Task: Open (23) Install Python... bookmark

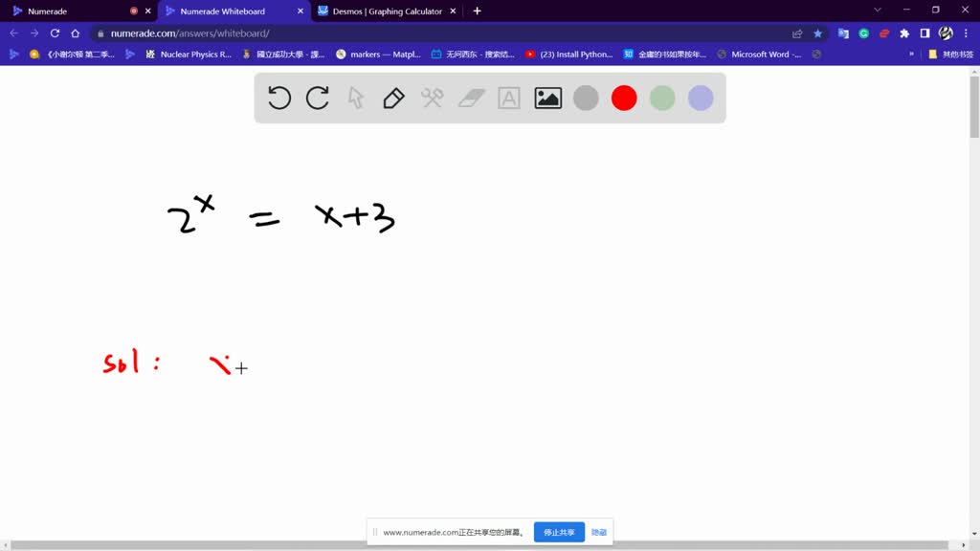Action: pos(569,55)
